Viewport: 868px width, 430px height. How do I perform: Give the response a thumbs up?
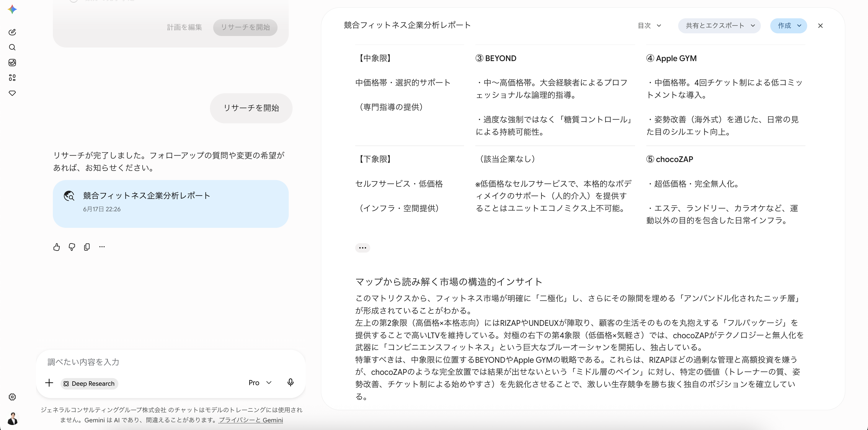click(x=57, y=247)
